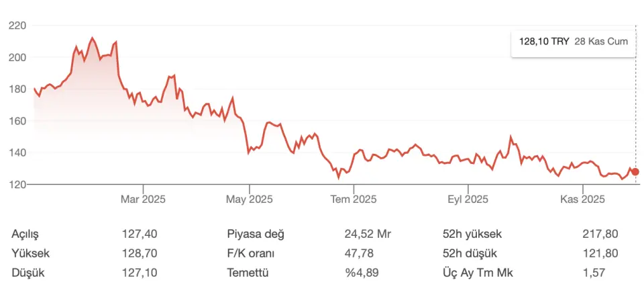Click the 120 price axis label
644x297 pixels.
click(17, 185)
